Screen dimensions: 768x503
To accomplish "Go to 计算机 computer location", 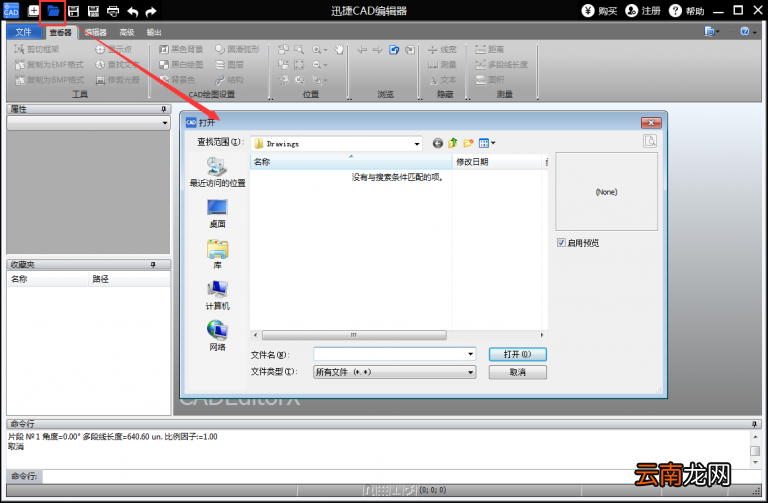I will tap(217, 295).
